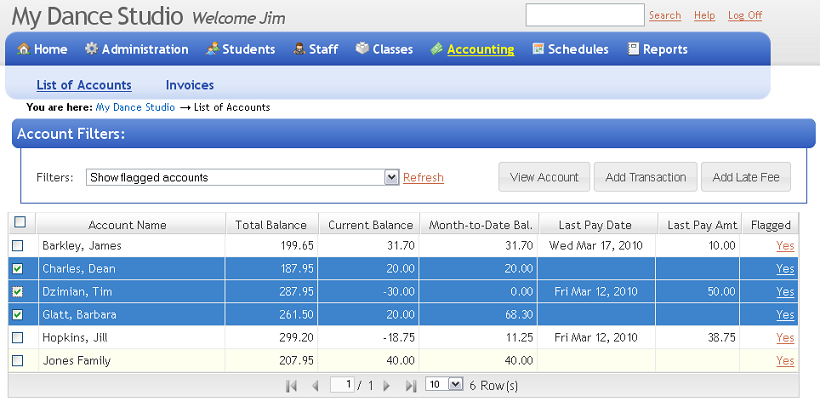
Task: Switch to List of Accounts tab
Action: 84,85
